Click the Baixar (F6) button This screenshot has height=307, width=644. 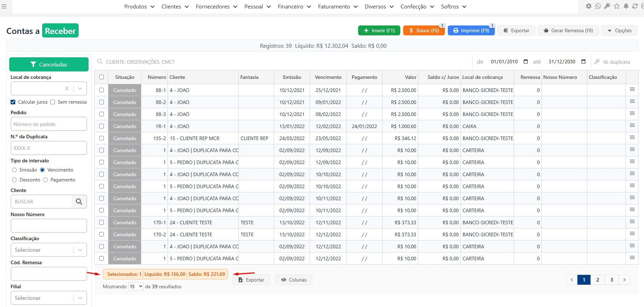424,30
